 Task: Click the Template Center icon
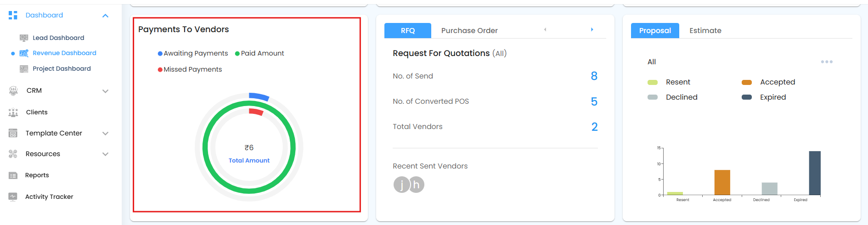13,133
